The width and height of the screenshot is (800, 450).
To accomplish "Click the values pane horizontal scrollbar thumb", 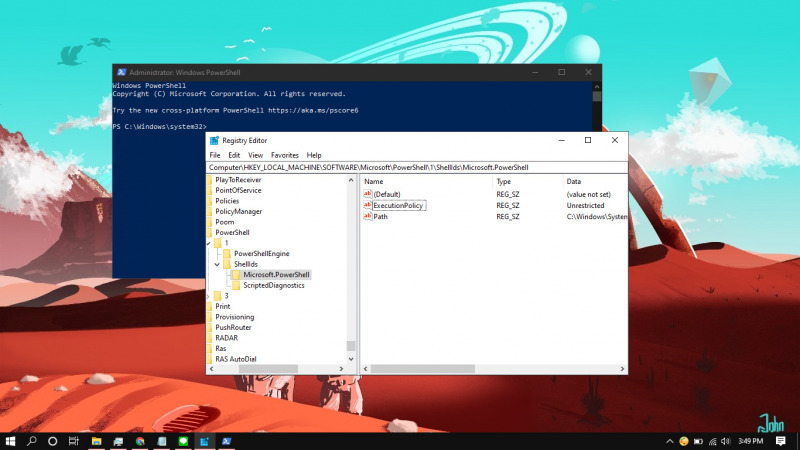I will click(x=422, y=369).
